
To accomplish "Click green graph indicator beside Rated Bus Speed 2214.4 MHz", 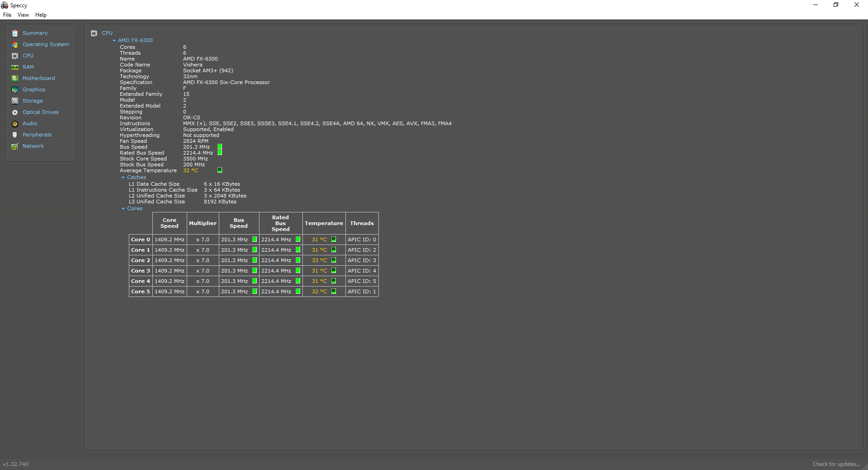I will click(x=220, y=153).
